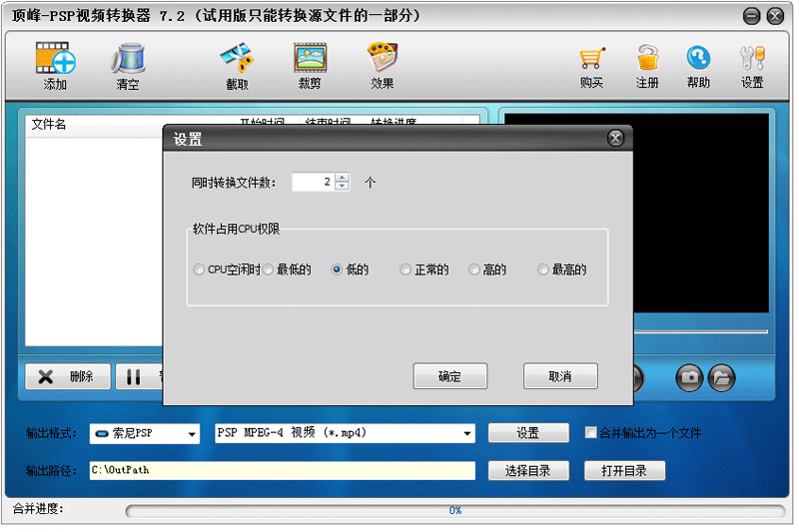This screenshot has width=799, height=532.
Task: Select the CPU空闲时 radio option
Action: [x=199, y=269]
